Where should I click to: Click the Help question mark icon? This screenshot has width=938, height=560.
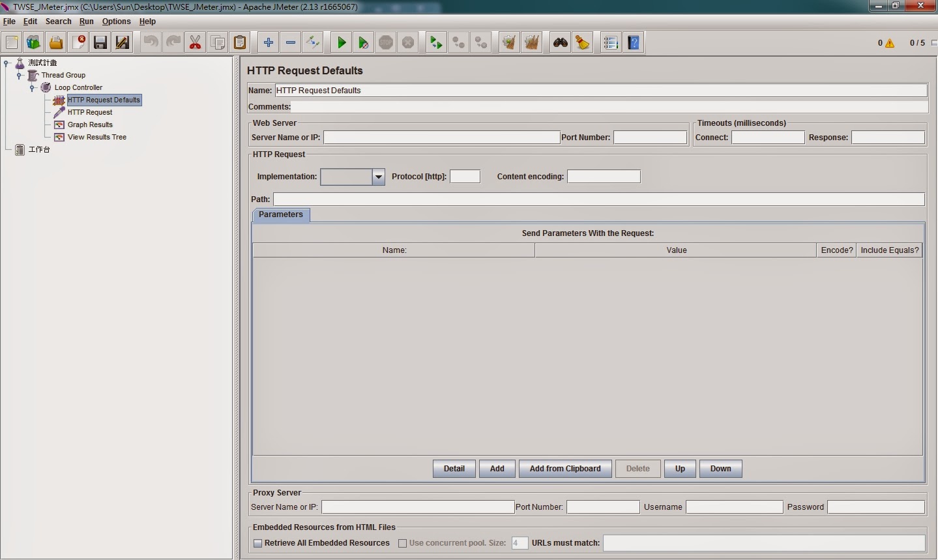point(633,43)
